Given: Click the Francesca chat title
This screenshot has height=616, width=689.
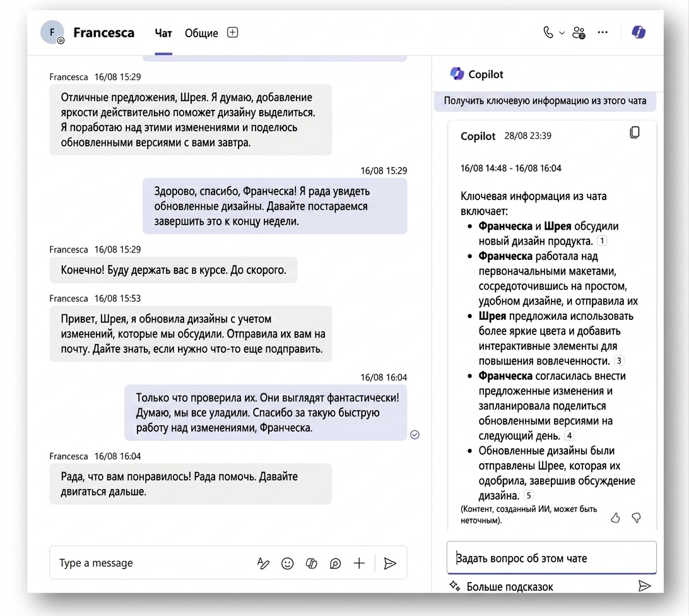Looking at the screenshot, I should tap(103, 33).
